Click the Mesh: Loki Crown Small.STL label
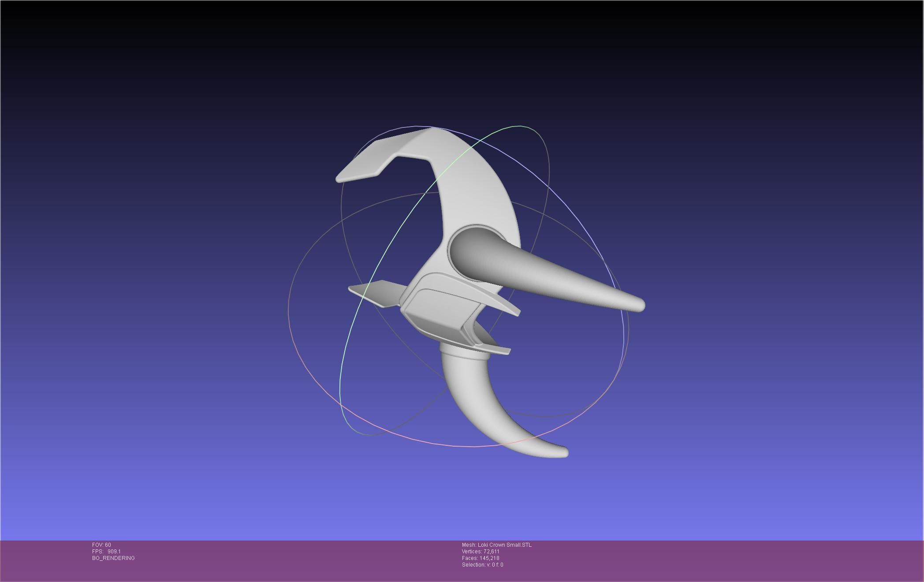 496,545
